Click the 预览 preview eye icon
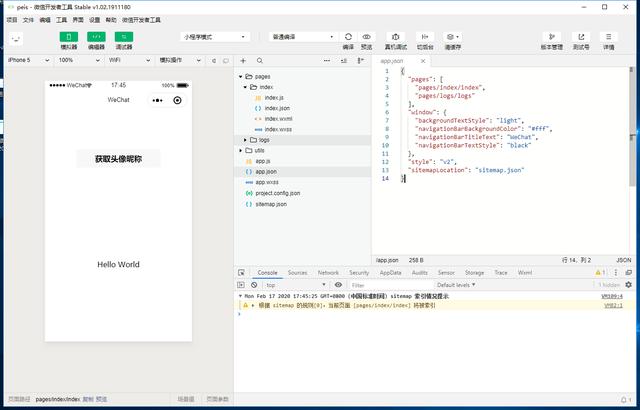640x410 pixels. [x=367, y=37]
